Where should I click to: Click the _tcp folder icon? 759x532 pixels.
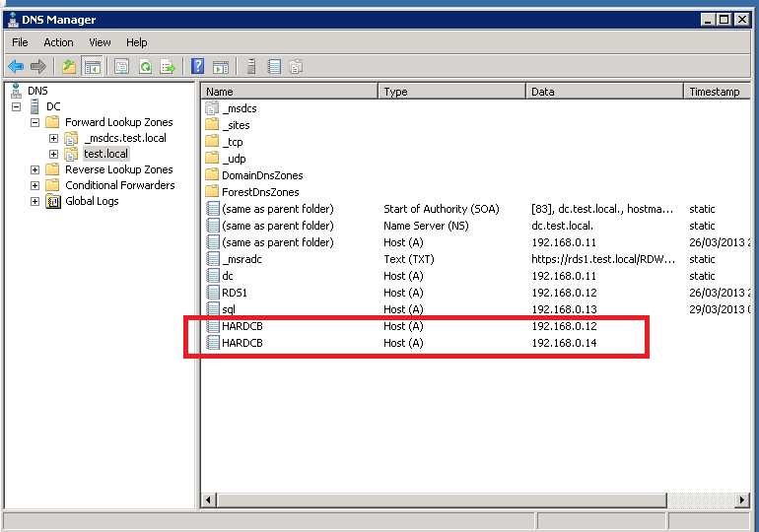pyautogui.click(x=212, y=142)
